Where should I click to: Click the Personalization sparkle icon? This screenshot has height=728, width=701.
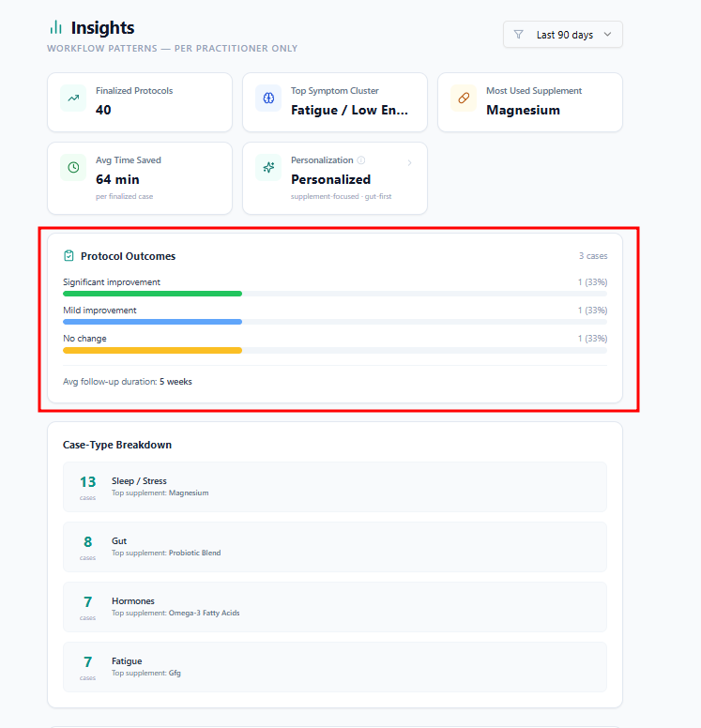[x=268, y=168]
